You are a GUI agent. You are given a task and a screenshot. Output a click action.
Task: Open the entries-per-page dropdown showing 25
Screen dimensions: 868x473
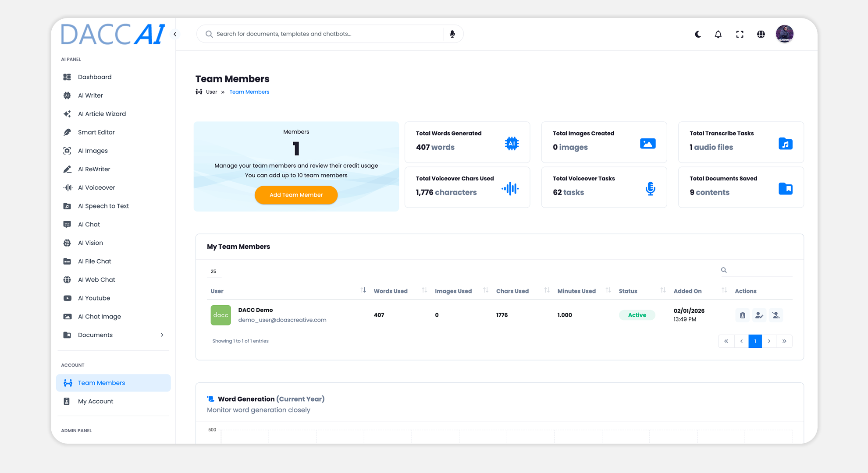tap(214, 271)
